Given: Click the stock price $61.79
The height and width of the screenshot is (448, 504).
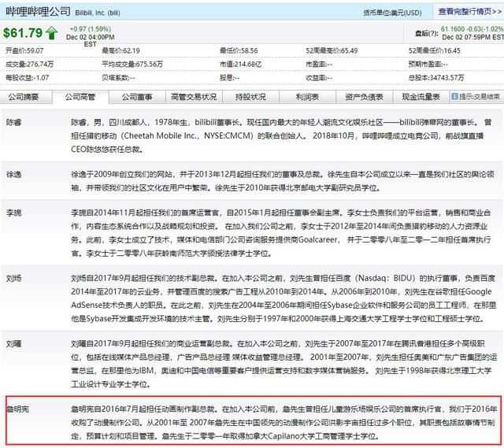Looking at the screenshot, I should coord(23,33).
